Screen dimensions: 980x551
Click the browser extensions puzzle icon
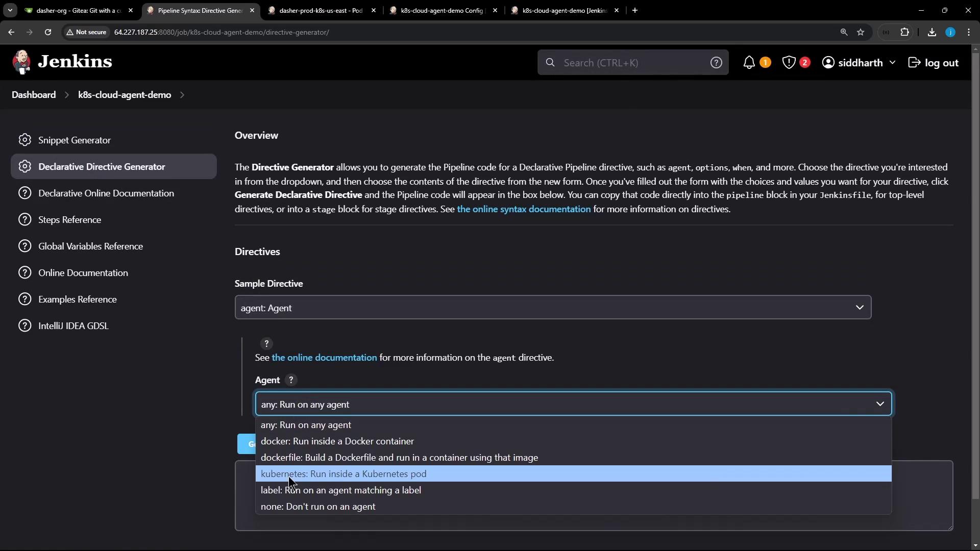click(x=904, y=32)
